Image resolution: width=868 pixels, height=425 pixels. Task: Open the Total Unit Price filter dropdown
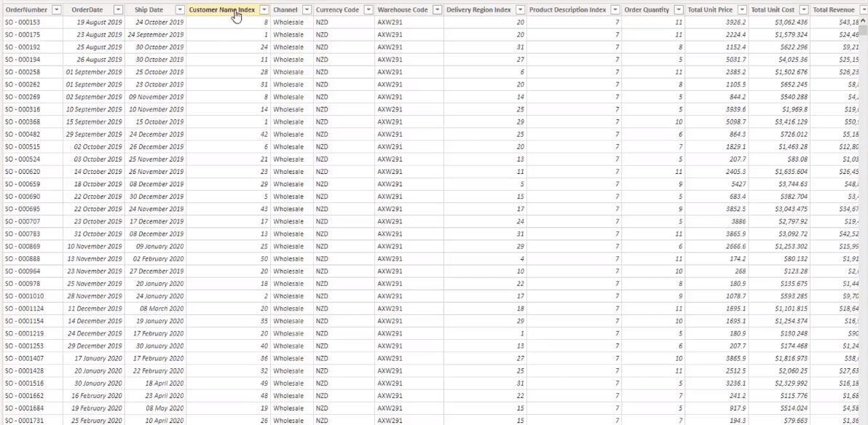click(742, 10)
